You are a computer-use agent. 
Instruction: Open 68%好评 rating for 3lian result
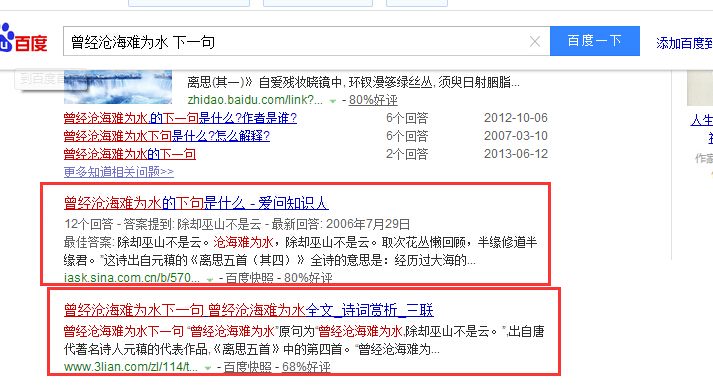[306, 367]
